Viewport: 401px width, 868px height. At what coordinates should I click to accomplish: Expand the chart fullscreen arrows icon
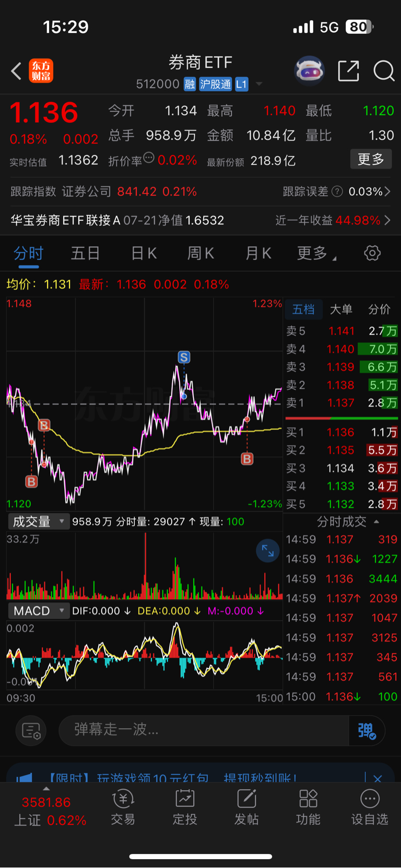point(268,551)
